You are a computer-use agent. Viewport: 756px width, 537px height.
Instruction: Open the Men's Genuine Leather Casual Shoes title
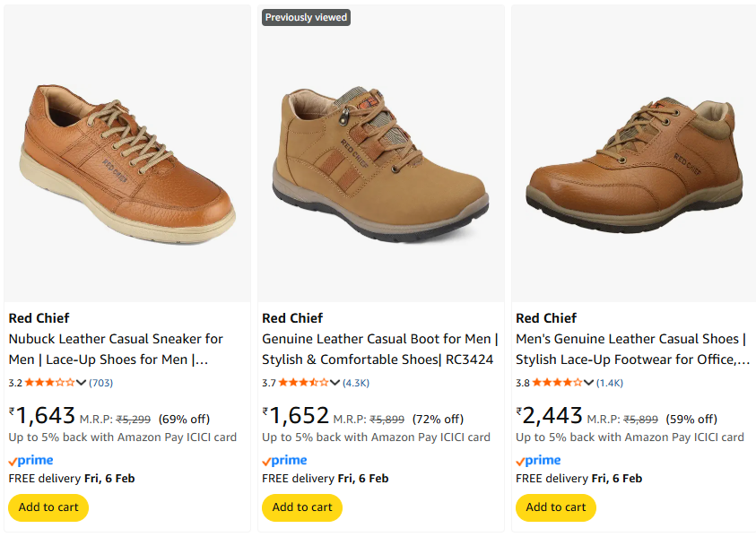632,350
